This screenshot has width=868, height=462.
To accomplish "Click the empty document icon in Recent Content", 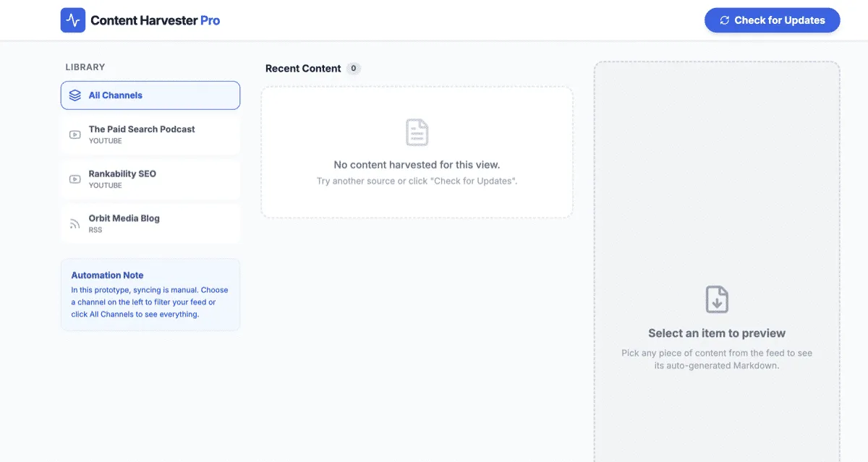I will pos(417,133).
